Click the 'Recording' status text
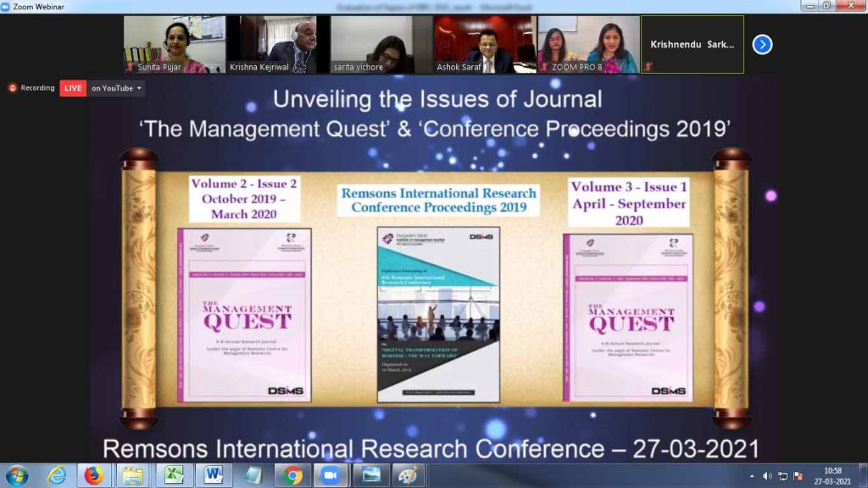This screenshot has width=868, height=488. pyautogui.click(x=37, y=88)
